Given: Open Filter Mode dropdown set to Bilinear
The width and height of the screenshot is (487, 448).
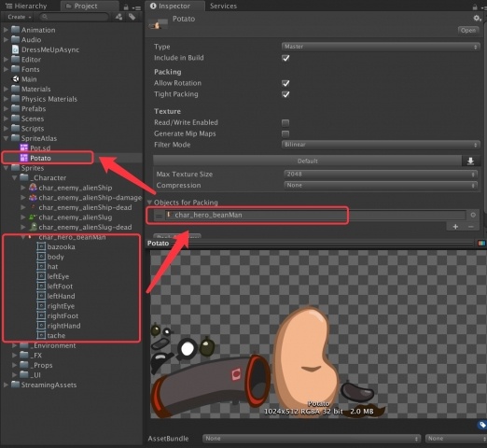Looking at the screenshot, I should tap(381, 145).
